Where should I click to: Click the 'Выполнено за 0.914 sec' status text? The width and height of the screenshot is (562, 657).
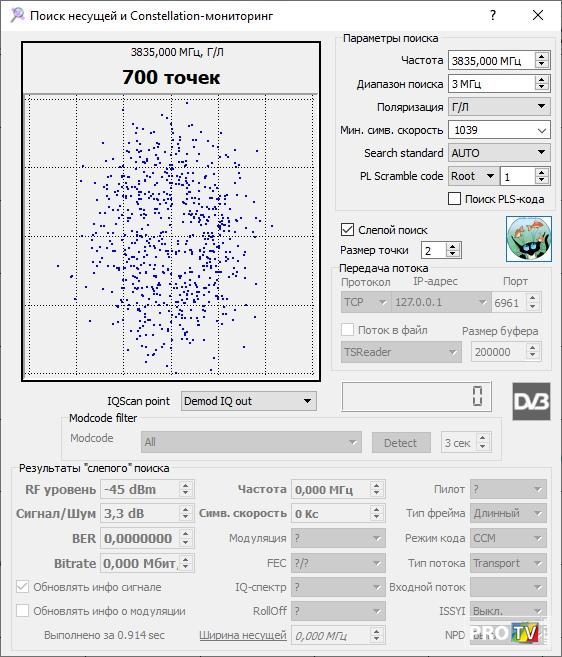point(104,635)
